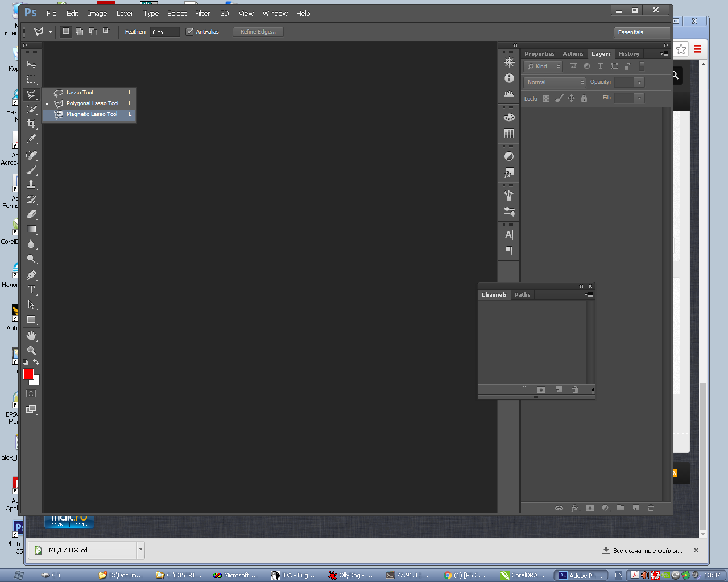This screenshot has width=728, height=582.
Task: Select the Eyedropper tool
Action: point(31,139)
